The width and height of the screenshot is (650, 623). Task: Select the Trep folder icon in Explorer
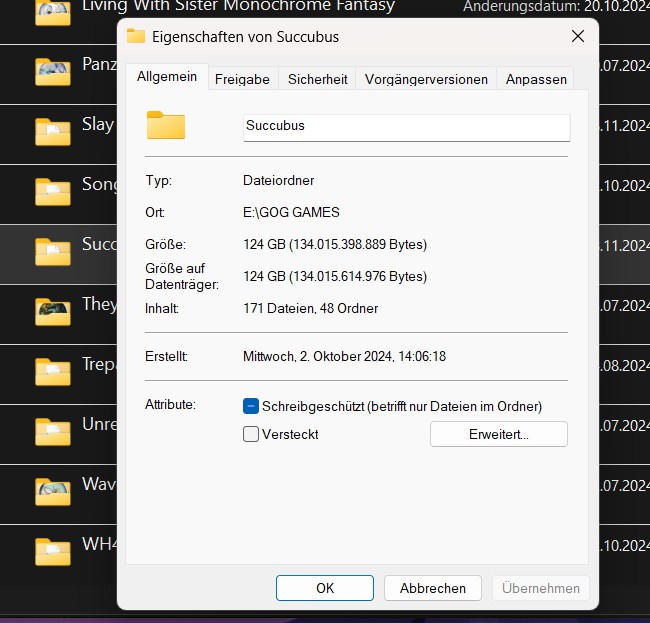(53, 371)
